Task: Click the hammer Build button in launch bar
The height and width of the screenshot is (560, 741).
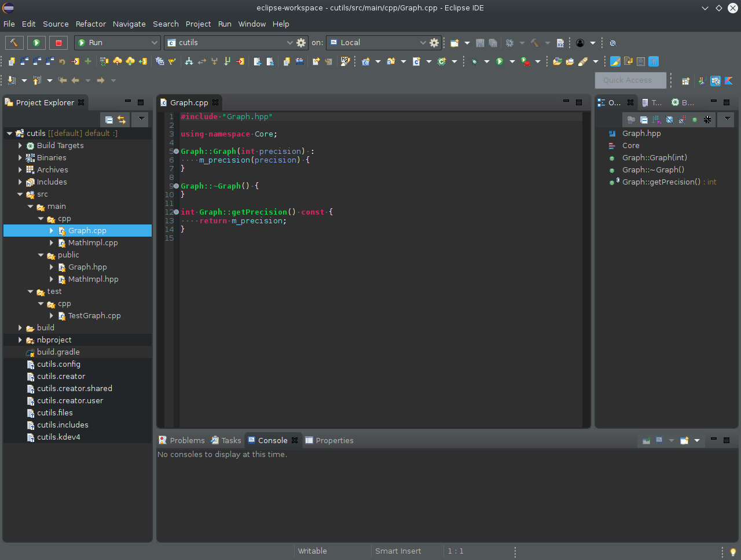Action: coord(14,43)
